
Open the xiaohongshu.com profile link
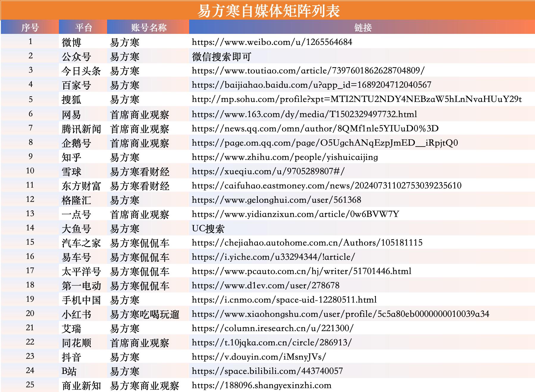click(340, 314)
